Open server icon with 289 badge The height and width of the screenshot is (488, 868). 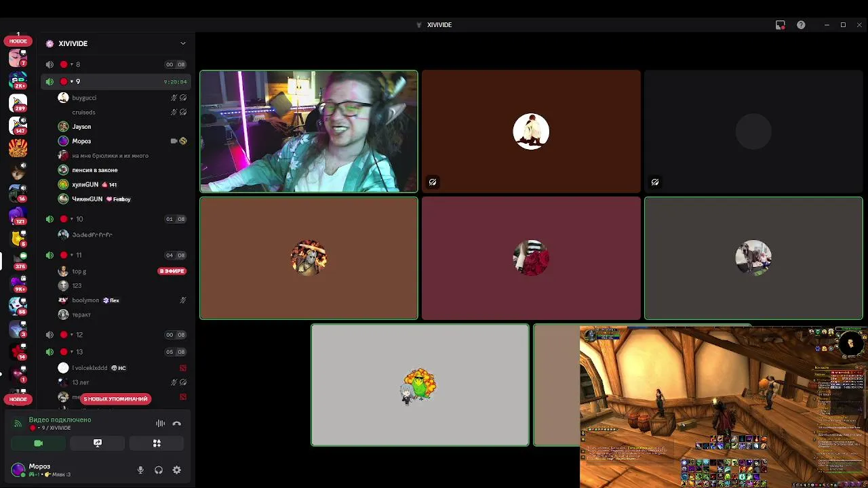pos(18,103)
